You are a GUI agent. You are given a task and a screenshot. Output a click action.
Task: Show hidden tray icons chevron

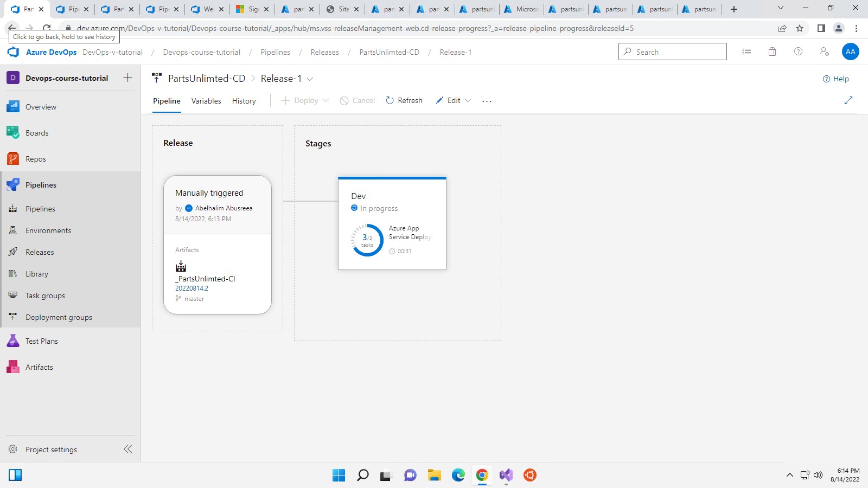coord(789,475)
